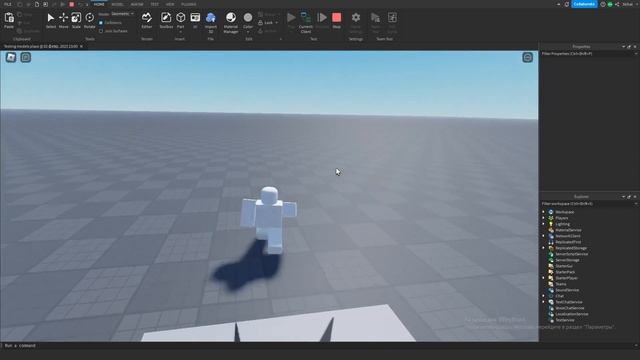Select StarterPack in Explorer
The width and height of the screenshot is (640, 360).
coord(565,272)
